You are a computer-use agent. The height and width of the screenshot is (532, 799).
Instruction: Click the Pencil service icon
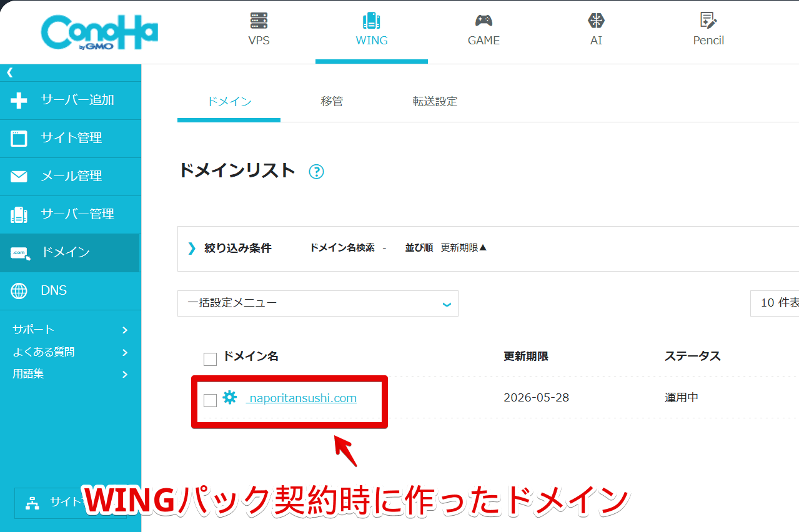(x=708, y=28)
